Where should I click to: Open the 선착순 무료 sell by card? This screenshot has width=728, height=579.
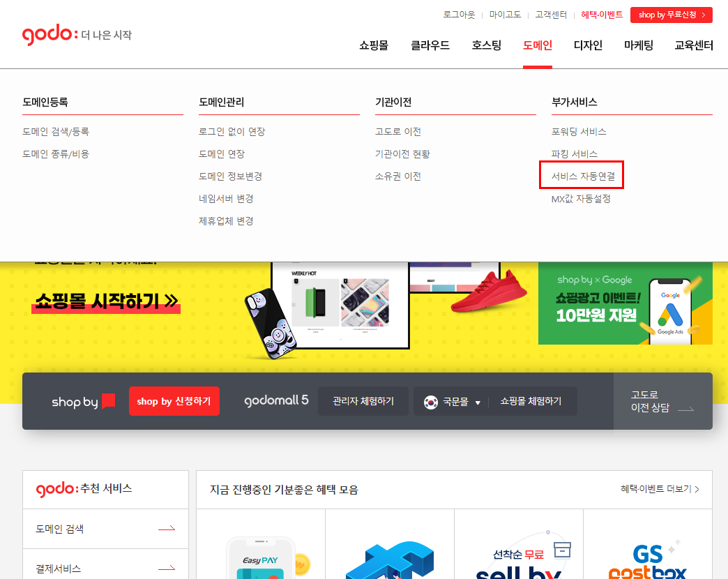pyautogui.click(x=519, y=544)
